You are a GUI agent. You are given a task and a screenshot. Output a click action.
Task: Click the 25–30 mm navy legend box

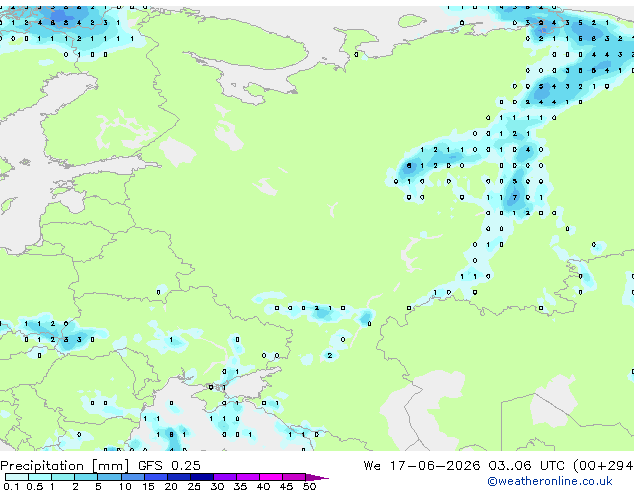click(202, 477)
